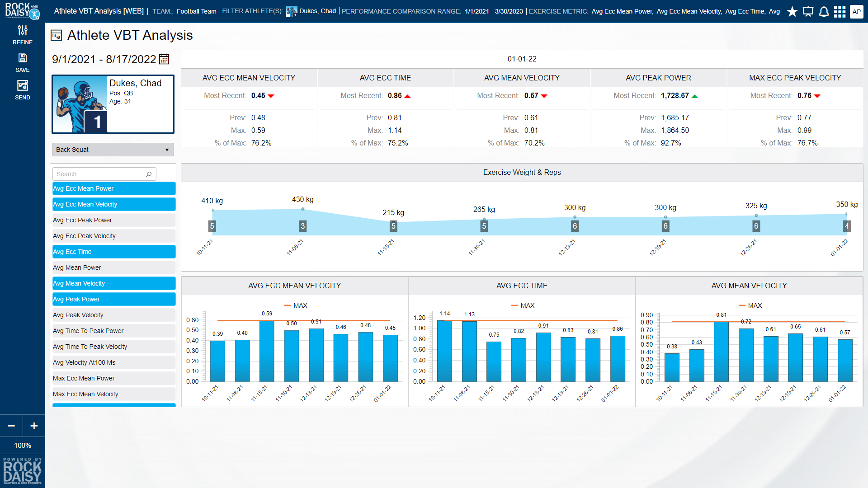Zoom out with the minus button
The image size is (868, 488).
[x=11, y=426]
